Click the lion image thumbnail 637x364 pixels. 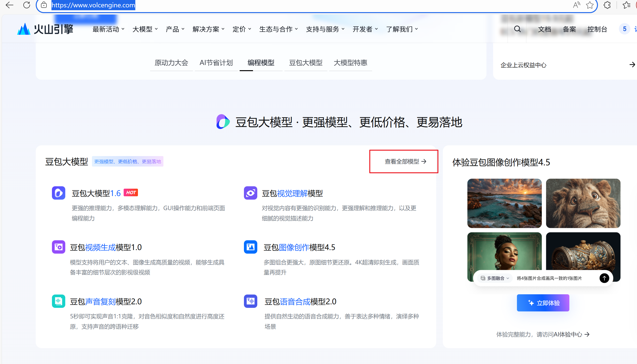(583, 203)
